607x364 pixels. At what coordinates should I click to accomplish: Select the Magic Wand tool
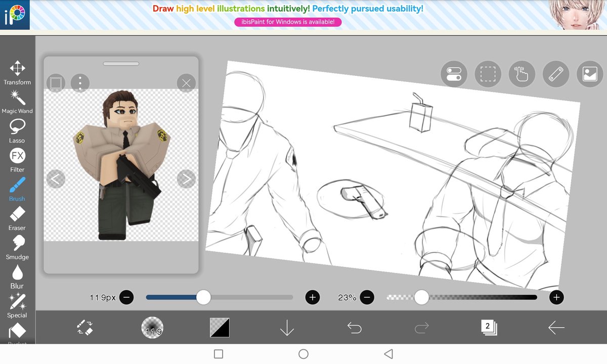(17, 102)
